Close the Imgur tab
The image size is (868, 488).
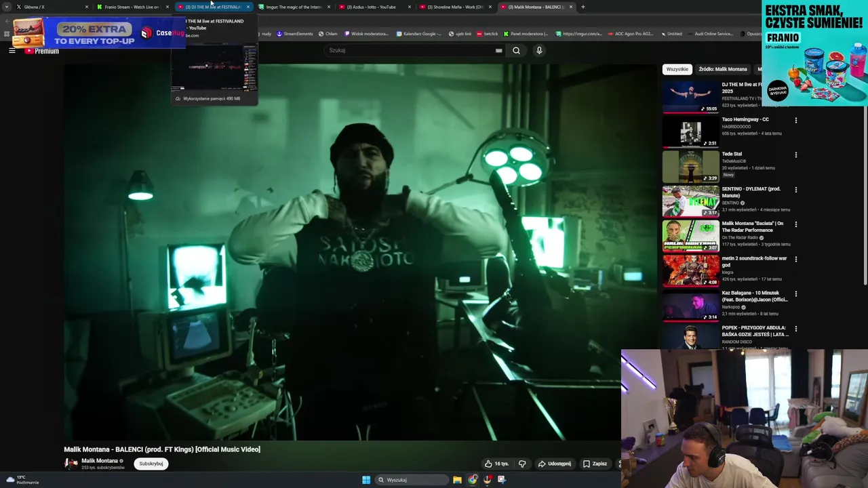coord(329,7)
